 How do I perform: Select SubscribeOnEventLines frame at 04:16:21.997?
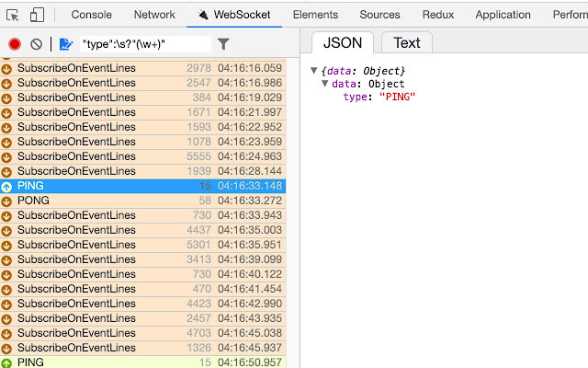(x=143, y=112)
